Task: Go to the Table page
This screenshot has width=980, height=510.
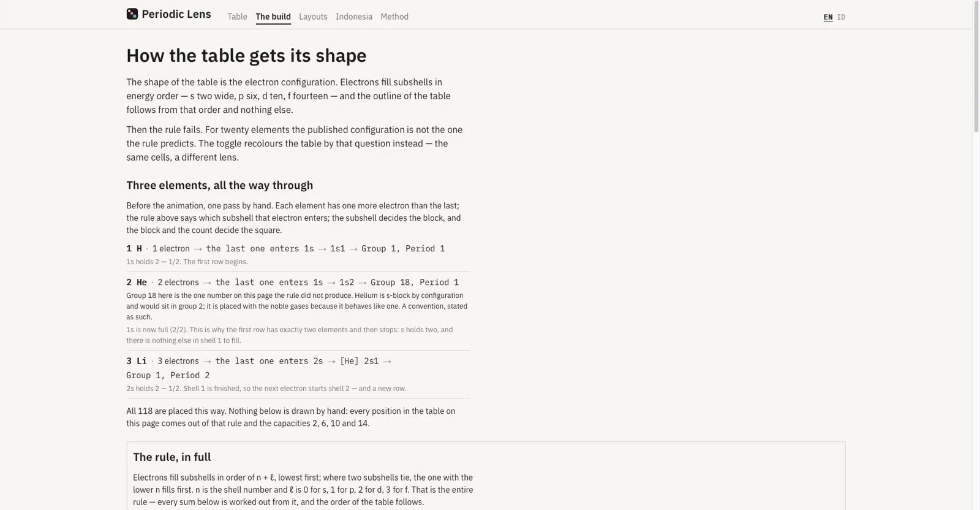Action: (x=237, y=17)
